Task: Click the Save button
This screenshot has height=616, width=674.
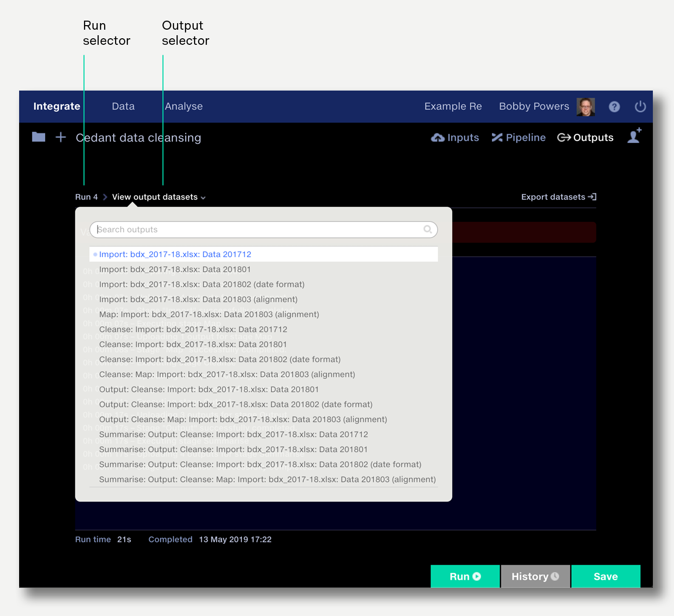Action: click(x=606, y=576)
